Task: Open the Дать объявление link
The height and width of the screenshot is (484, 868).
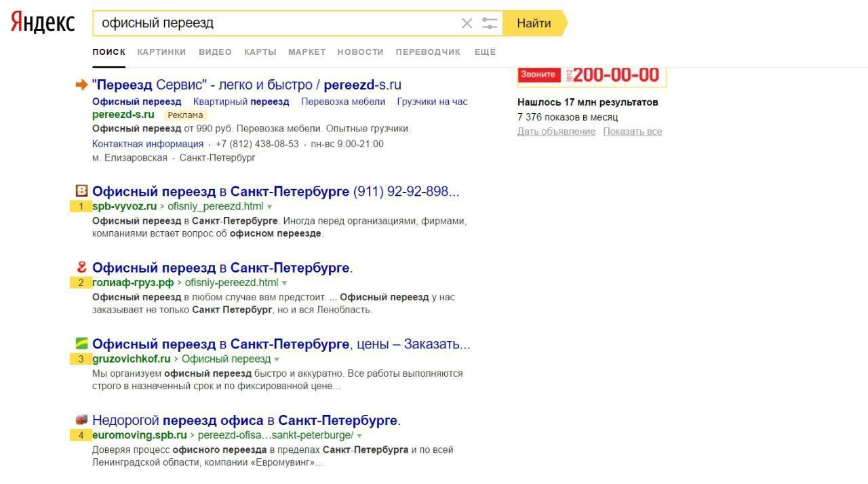Action: coord(556,132)
